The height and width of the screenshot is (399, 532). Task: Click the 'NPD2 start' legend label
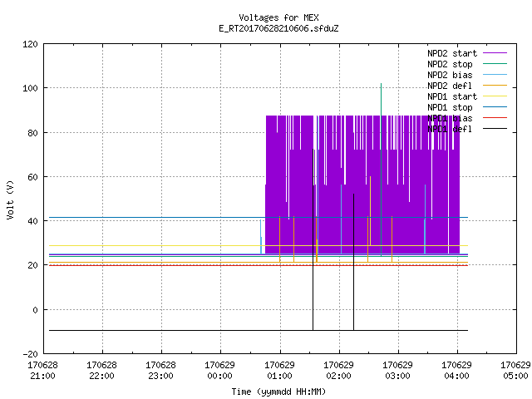(x=452, y=53)
